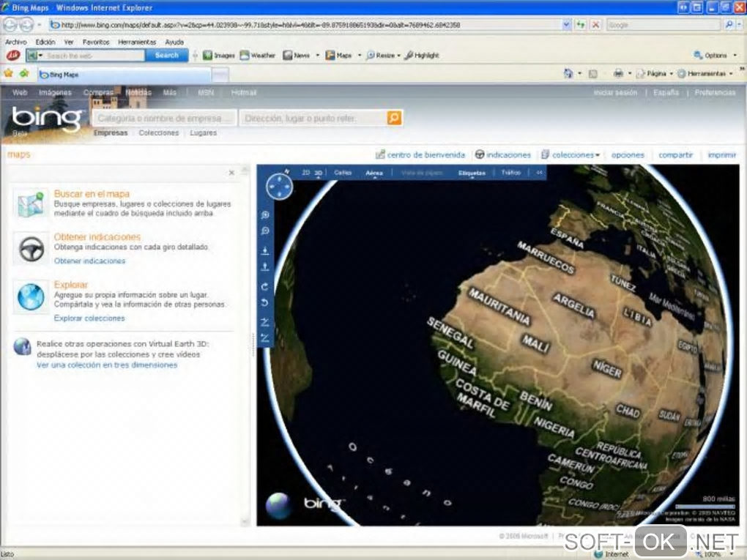Viewport: 747px width, 560px height.
Task: Open the Options dropdown in Ask toolbar
Action: coord(735,56)
